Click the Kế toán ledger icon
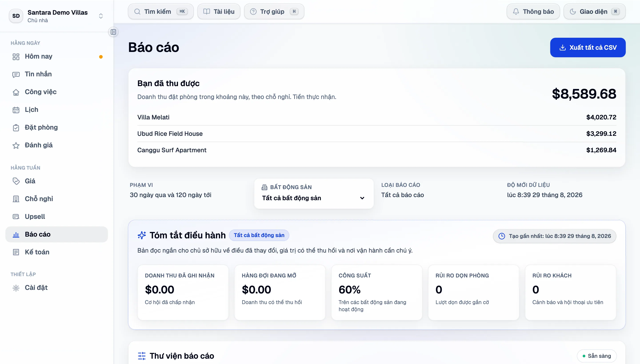The image size is (640, 364). point(16,252)
